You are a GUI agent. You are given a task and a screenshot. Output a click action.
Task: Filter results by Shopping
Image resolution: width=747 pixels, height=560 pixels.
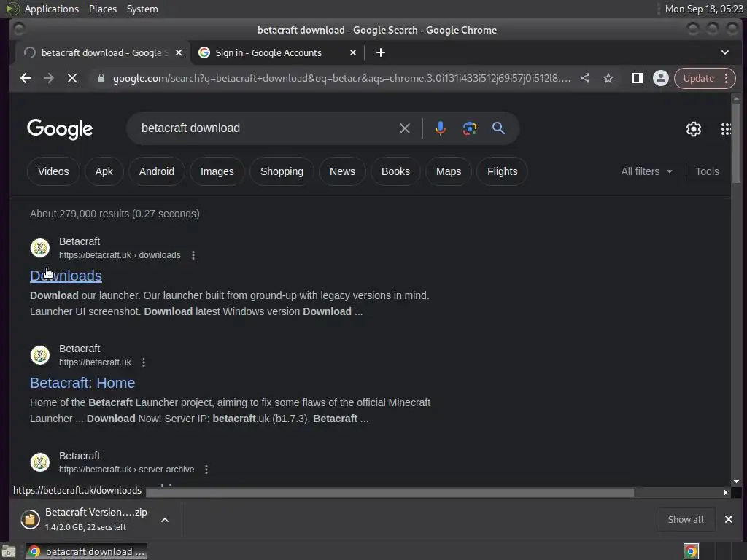pyautogui.click(x=282, y=171)
